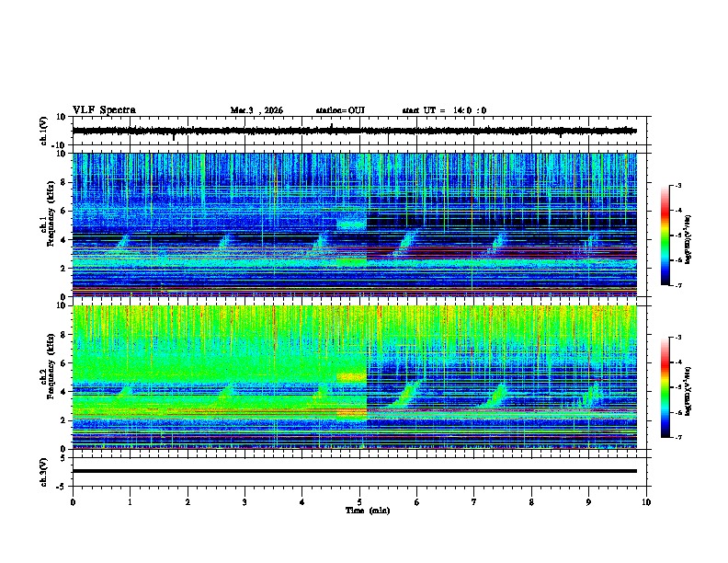
Task: Click the 'station=OUI' header label
Action: pos(340,110)
